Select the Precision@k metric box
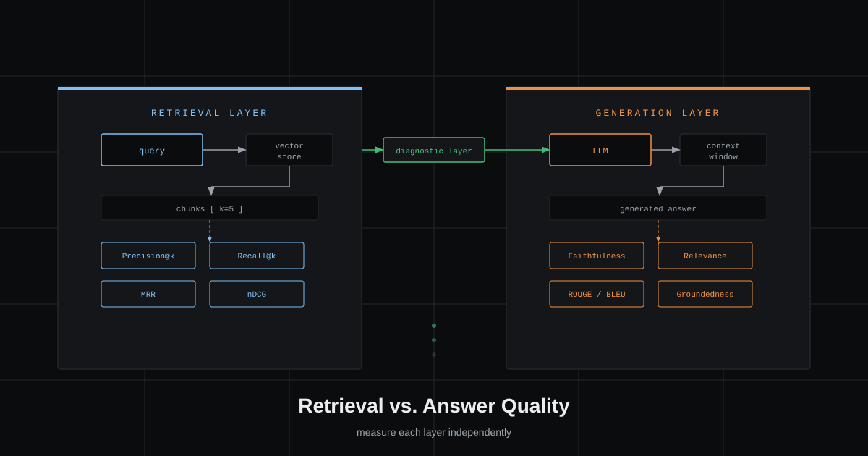Image resolution: width=868 pixels, height=456 pixels. pyautogui.click(x=148, y=256)
